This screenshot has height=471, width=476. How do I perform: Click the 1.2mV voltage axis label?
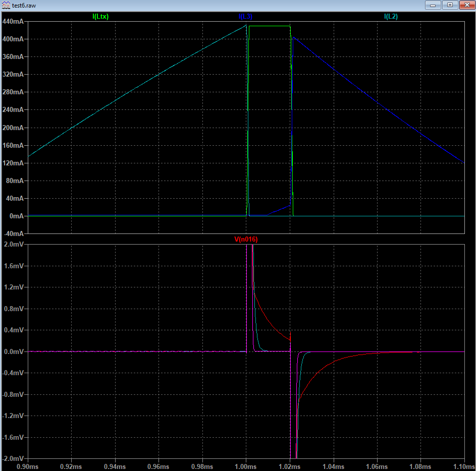pos(14,287)
